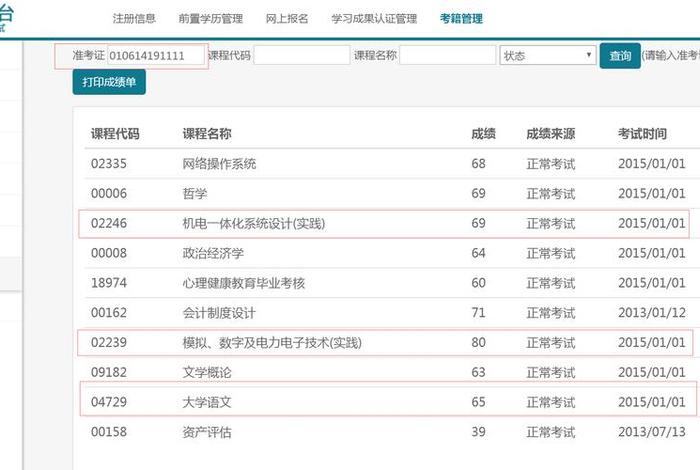Select course name 大学语文
This screenshot has height=470, width=700.
pos(207,403)
